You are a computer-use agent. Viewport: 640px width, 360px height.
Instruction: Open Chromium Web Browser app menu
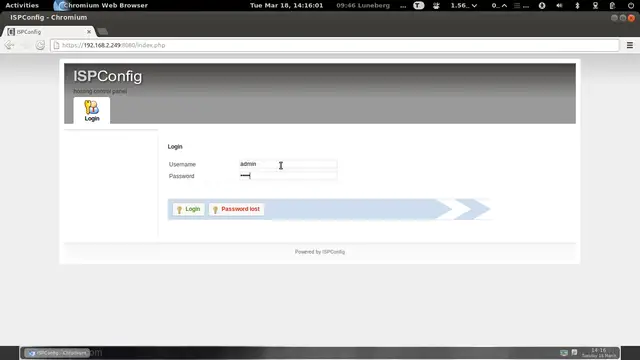[x=101, y=5]
